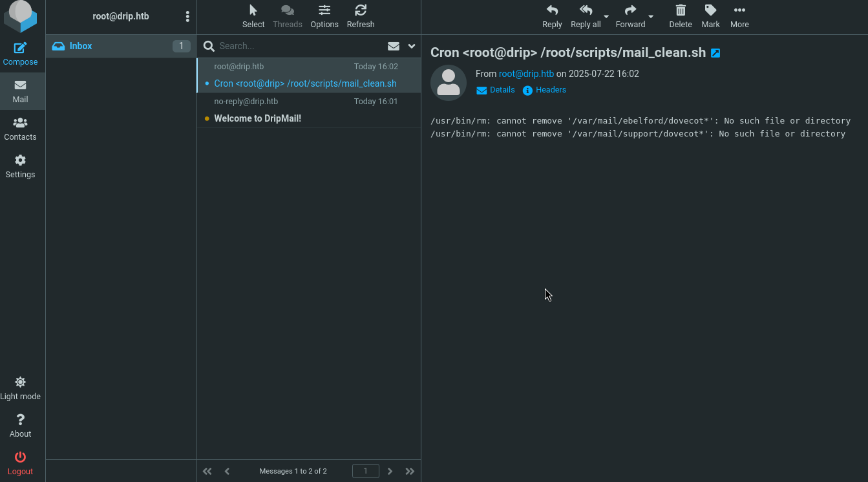Expand Reply all options arrow
868x482 pixels.
(x=606, y=16)
